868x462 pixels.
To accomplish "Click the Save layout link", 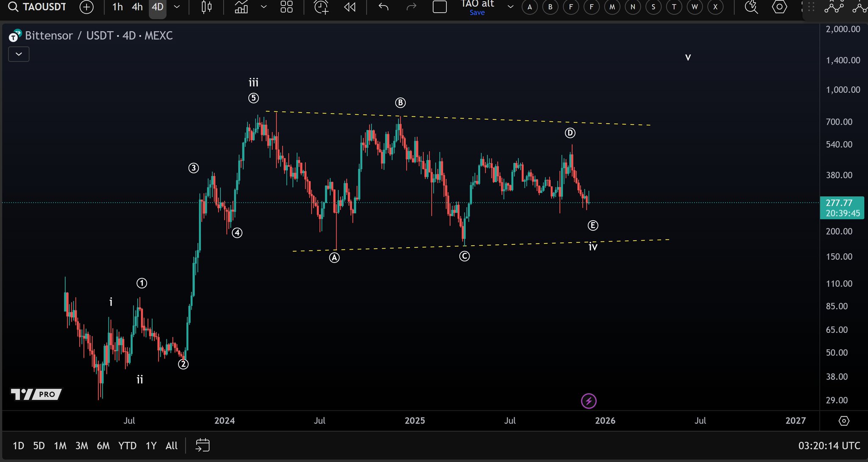I will click(477, 13).
